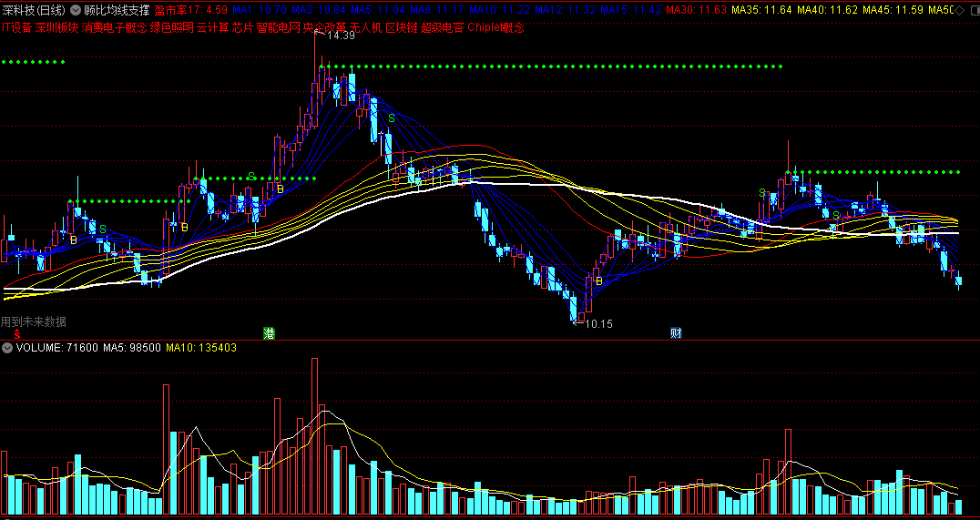Open the 绿色照明 concept tag
The image size is (980, 520).
tap(171, 27)
